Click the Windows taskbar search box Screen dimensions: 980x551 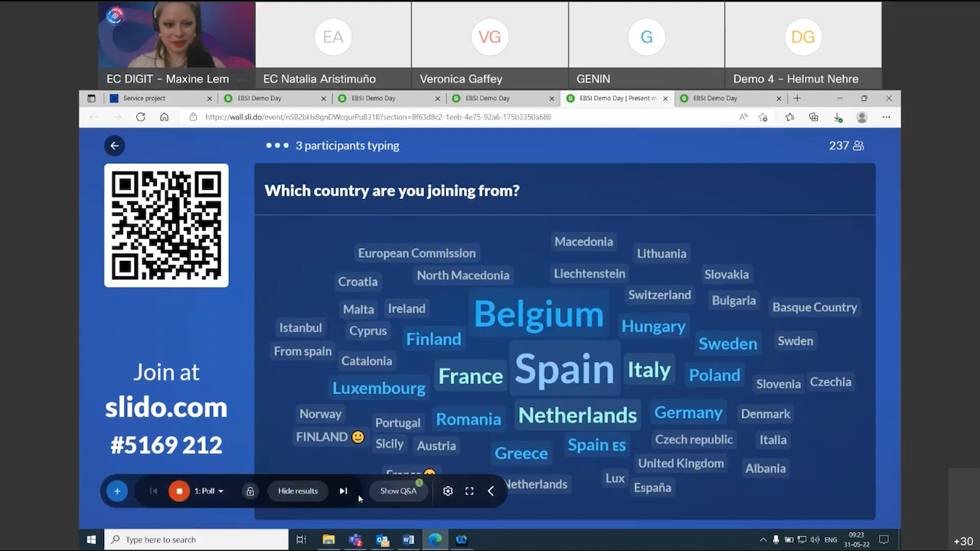point(197,540)
